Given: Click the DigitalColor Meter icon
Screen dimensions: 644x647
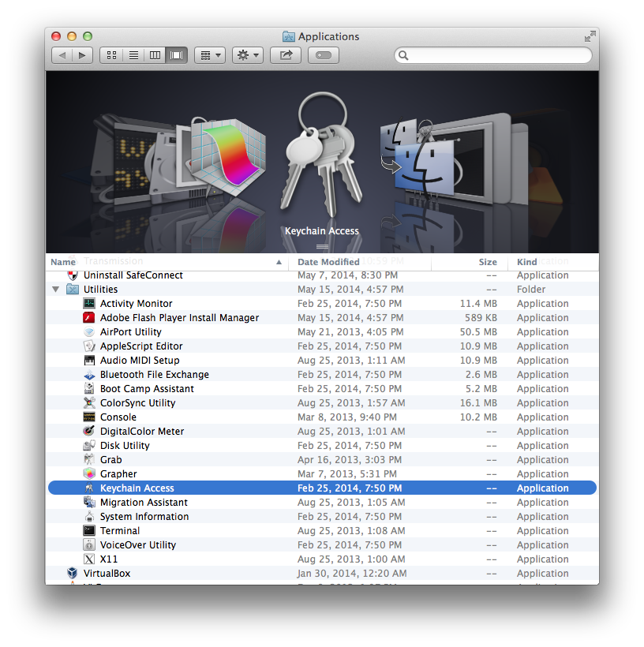Looking at the screenshot, I should pyautogui.click(x=89, y=431).
